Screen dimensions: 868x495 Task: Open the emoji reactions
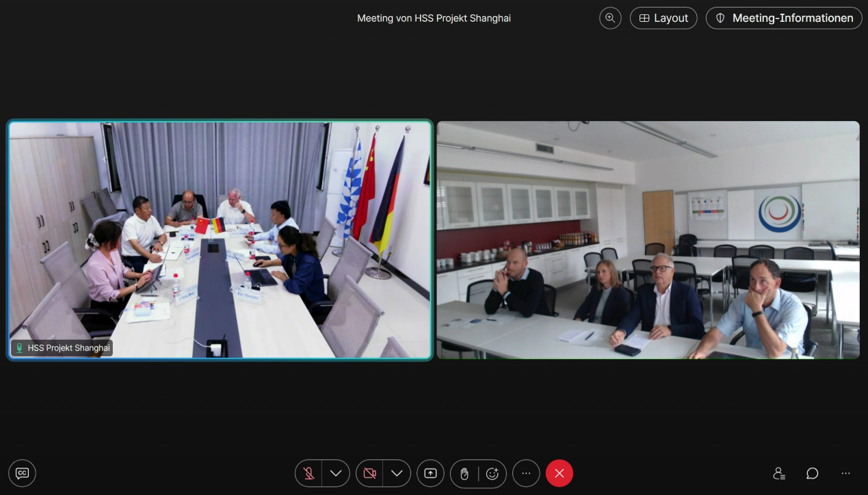[492, 473]
